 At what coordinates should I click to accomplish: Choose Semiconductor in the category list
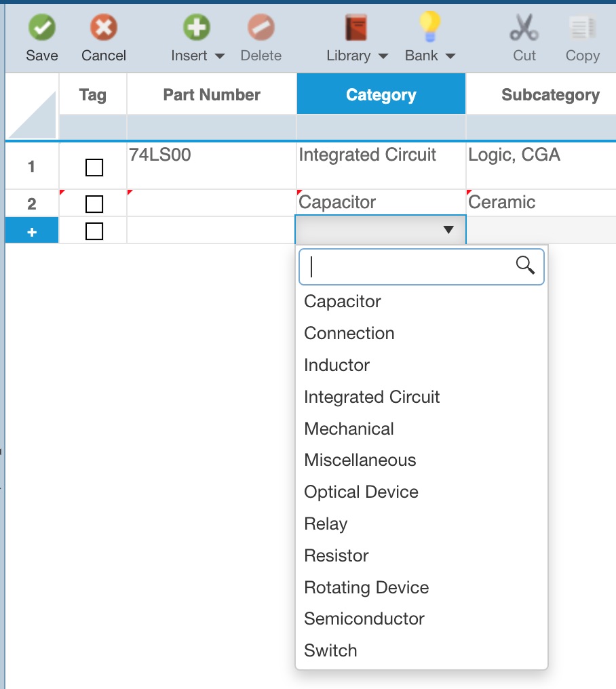364,618
